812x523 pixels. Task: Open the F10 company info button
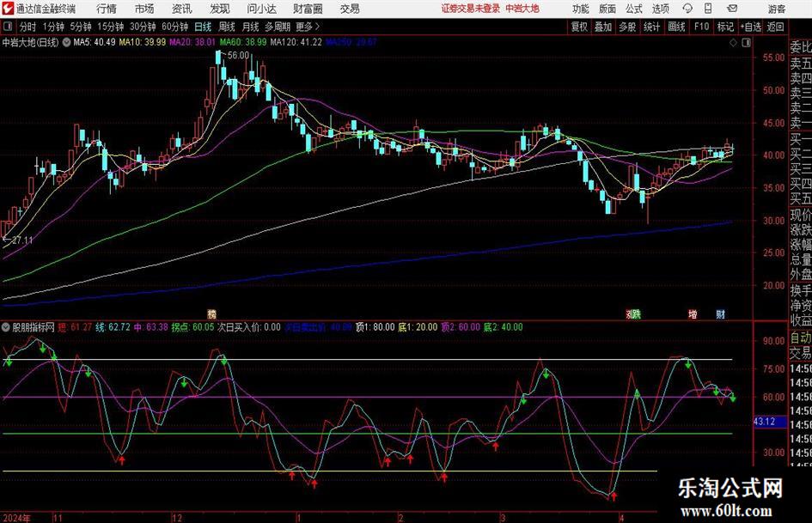pyautogui.click(x=701, y=27)
